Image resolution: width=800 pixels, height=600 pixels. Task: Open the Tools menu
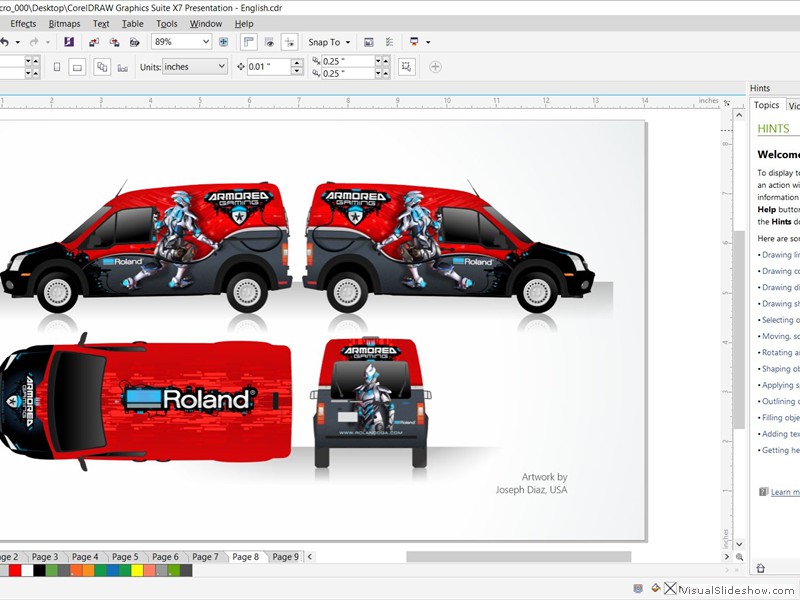coord(167,23)
